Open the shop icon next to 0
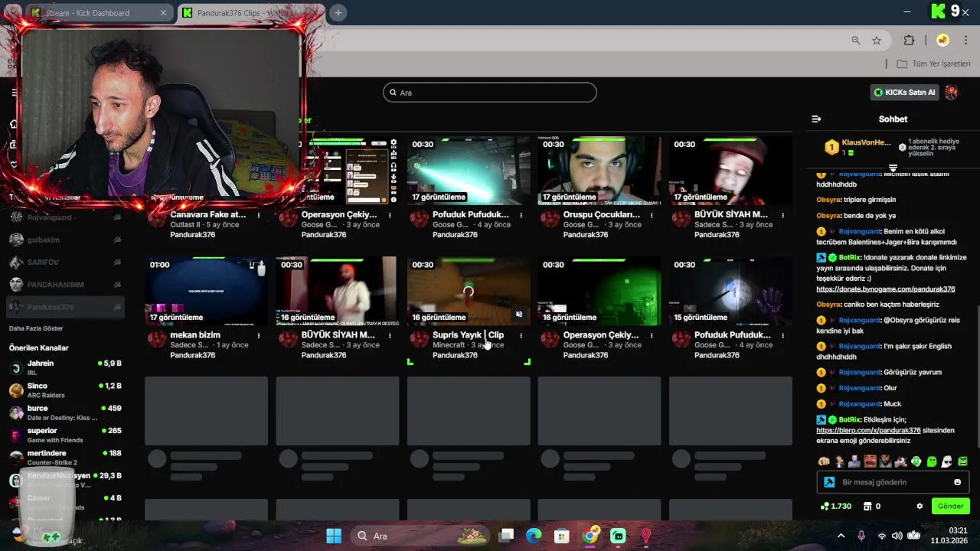This screenshot has width=980, height=551. pyautogui.click(x=867, y=506)
